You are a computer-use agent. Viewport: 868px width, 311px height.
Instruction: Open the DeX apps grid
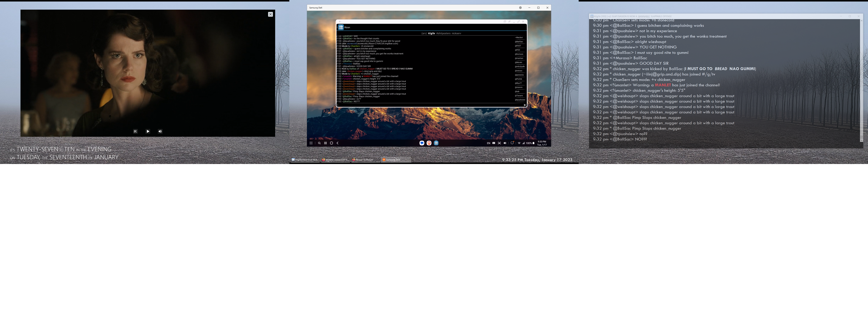pyautogui.click(x=311, y=143)
